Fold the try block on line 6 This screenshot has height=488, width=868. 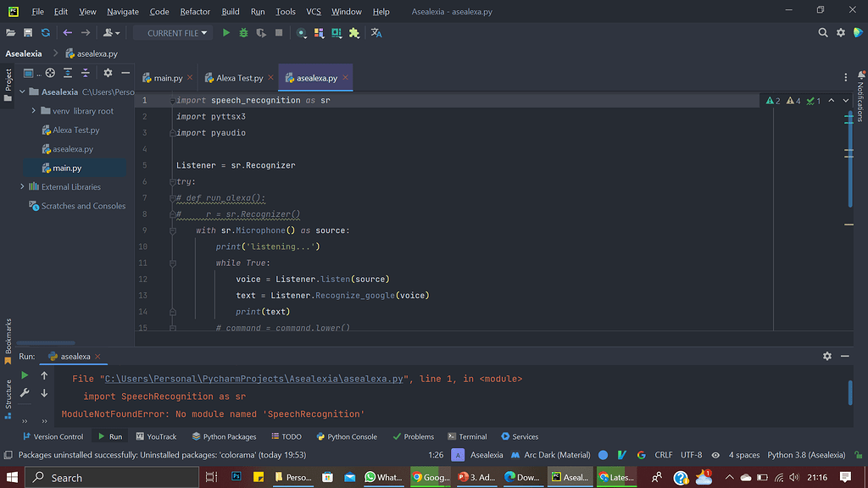point(173,181)
